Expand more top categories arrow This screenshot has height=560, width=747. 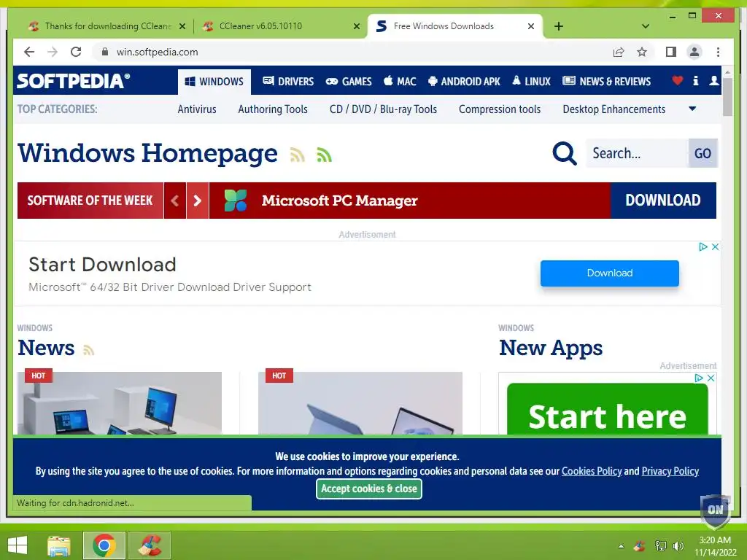click(692, 109)
